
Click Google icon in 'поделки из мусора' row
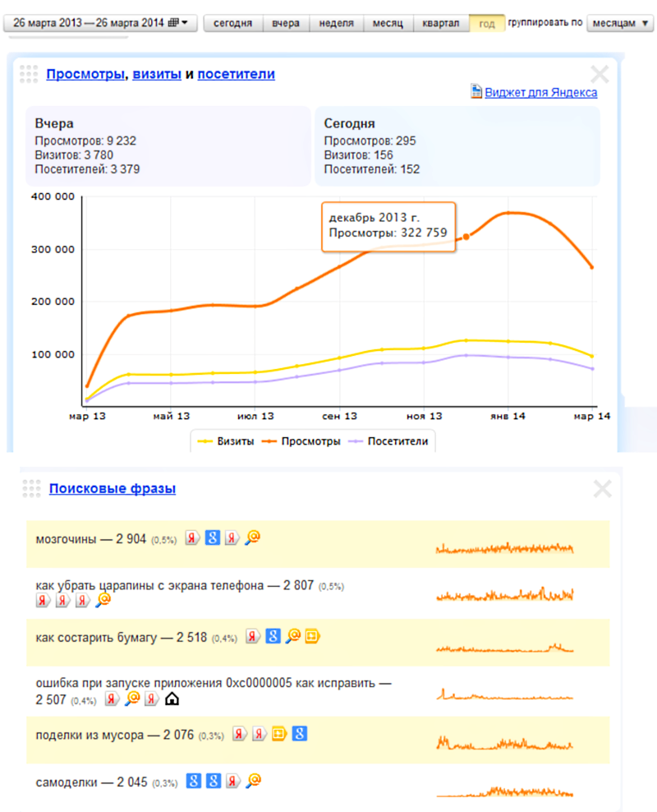tap(300, 734)
